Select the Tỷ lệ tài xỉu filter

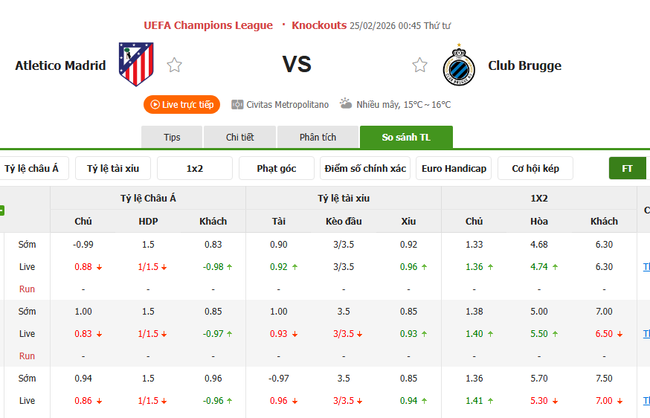[x=112, y=168]
